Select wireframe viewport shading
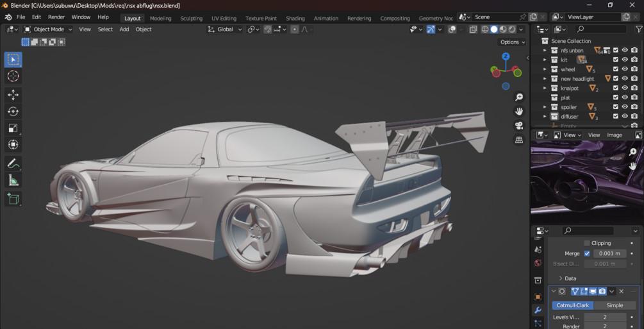Screen dimensions: 644x329 (485, 30)
